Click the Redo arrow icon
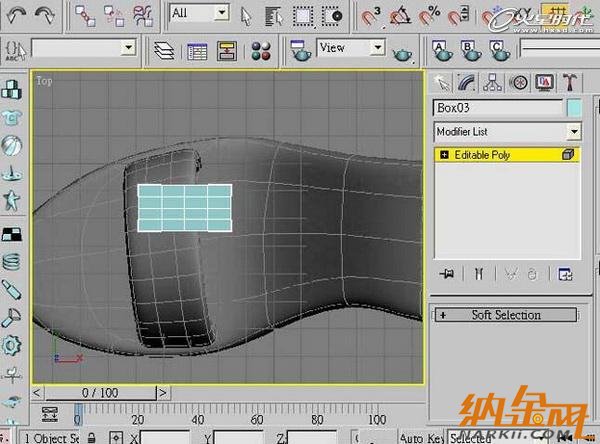 46,14
